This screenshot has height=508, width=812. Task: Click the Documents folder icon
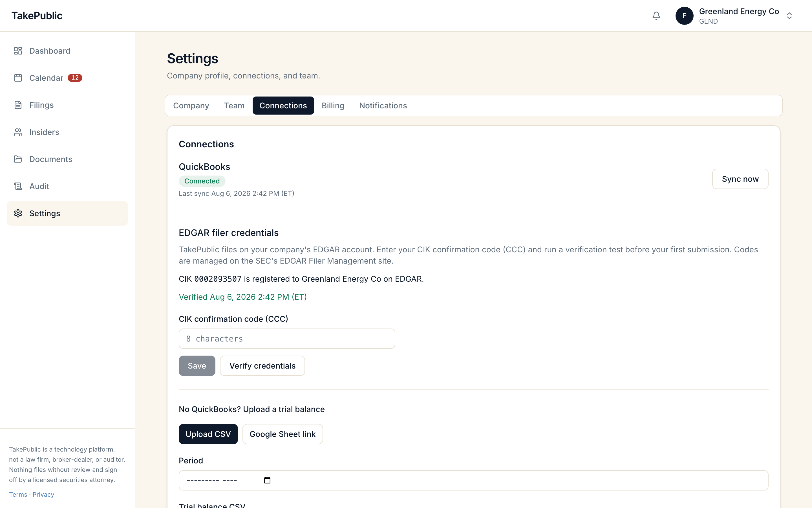tap(18, 159)
